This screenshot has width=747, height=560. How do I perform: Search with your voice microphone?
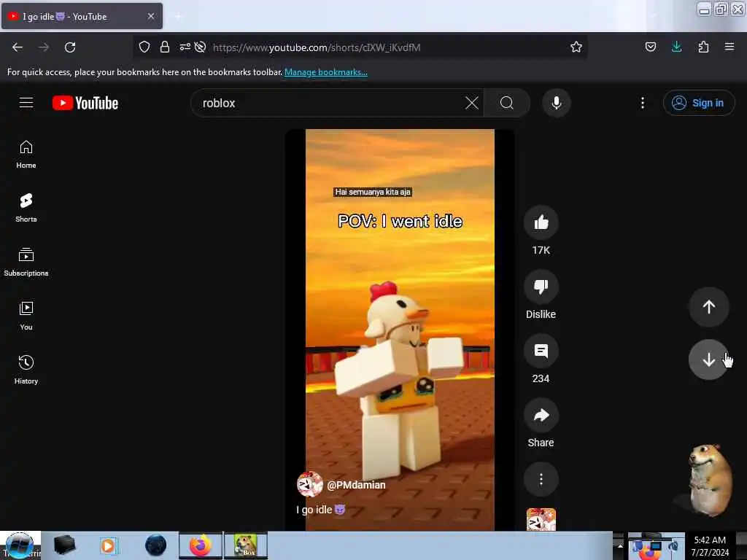tap(556, 103)
